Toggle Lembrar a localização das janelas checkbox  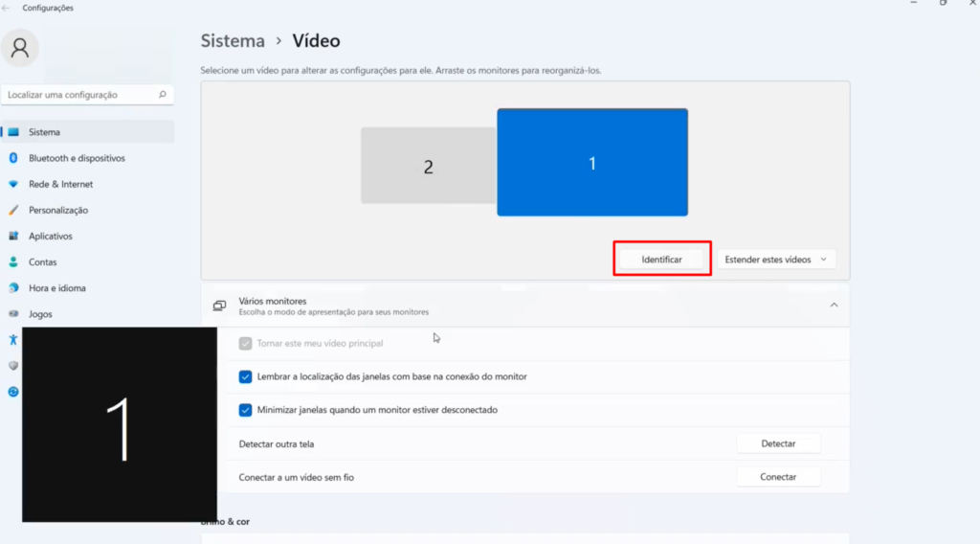245,376
